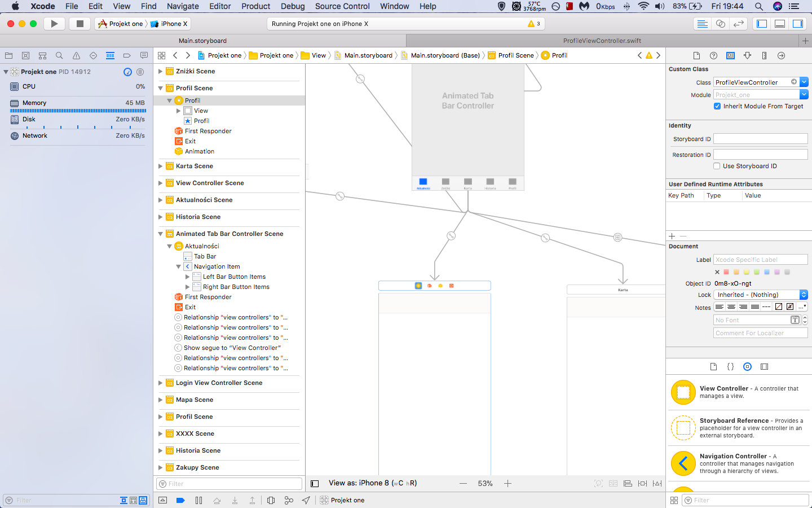This screenshot has width=812, height=508.
Task: Add a user defined runtime attribute
Action: point(672,236)
